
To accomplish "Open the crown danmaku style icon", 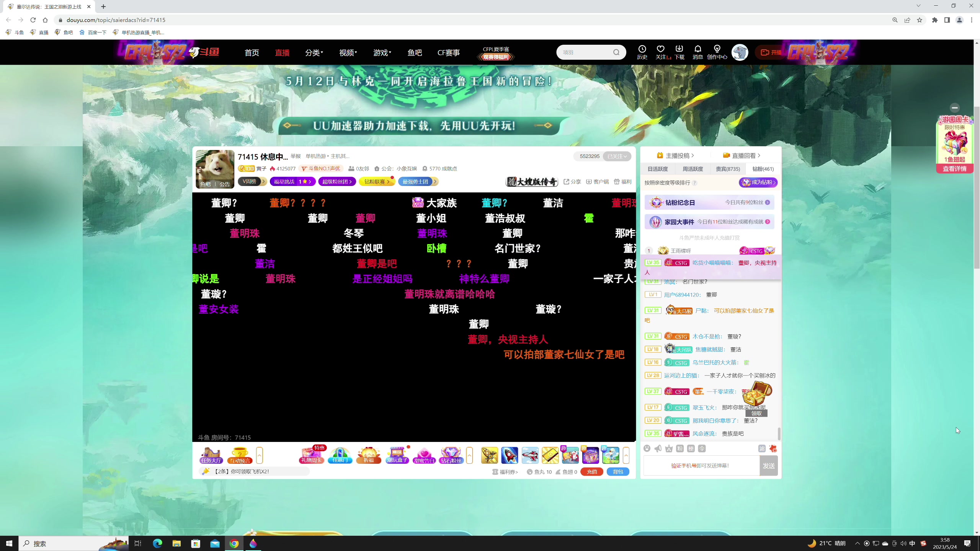I will (x=669, y=448).
